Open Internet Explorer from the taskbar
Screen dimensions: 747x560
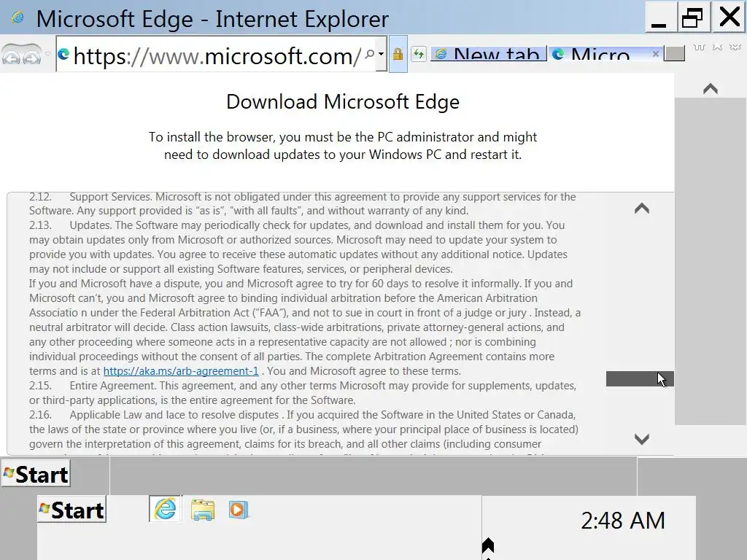click(x=165, y=509)
